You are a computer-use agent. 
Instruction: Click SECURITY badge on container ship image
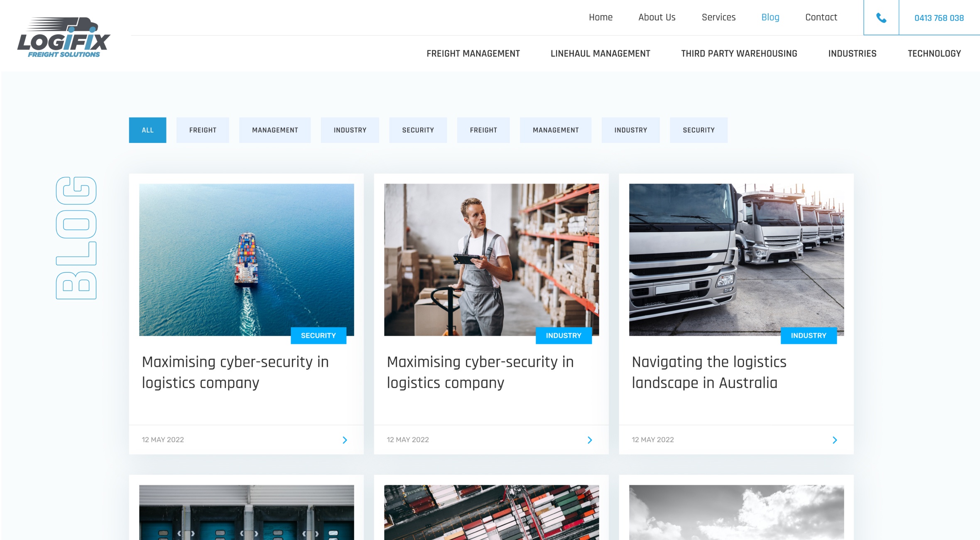318,336
